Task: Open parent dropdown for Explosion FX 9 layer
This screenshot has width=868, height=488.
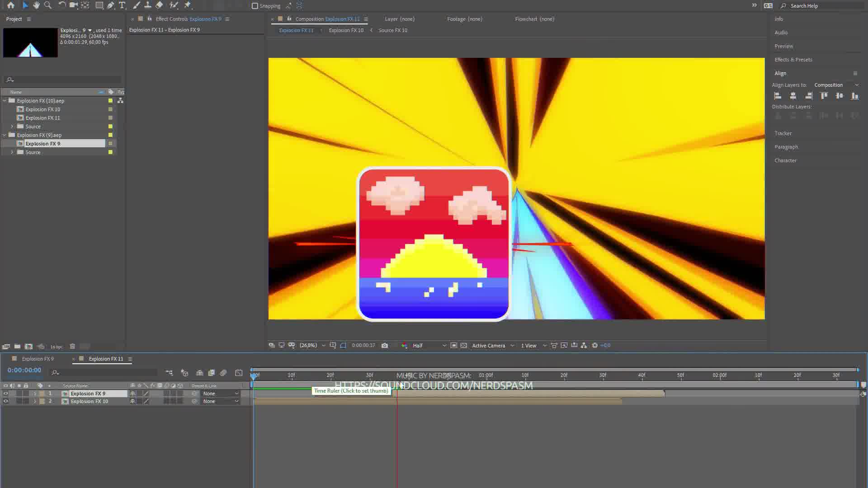Action: pos(221,394)
